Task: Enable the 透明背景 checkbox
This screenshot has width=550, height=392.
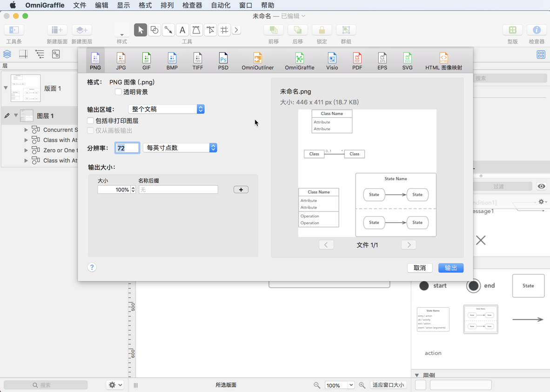Action: (x=118, y=92)
